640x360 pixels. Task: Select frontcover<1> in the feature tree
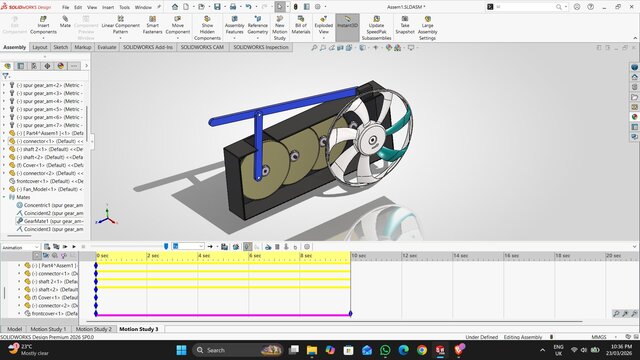click(46, 181)
